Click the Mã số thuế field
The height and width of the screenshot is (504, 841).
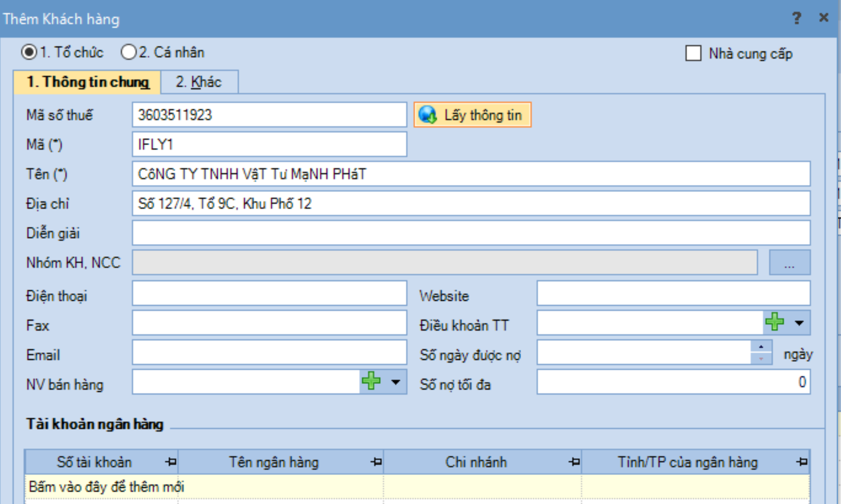(269, 115)
